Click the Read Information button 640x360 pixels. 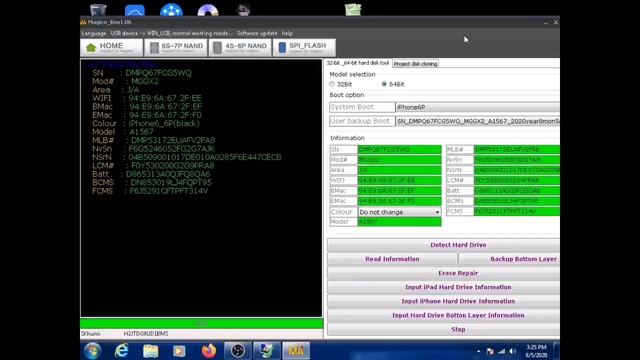(x=392, y=259)
